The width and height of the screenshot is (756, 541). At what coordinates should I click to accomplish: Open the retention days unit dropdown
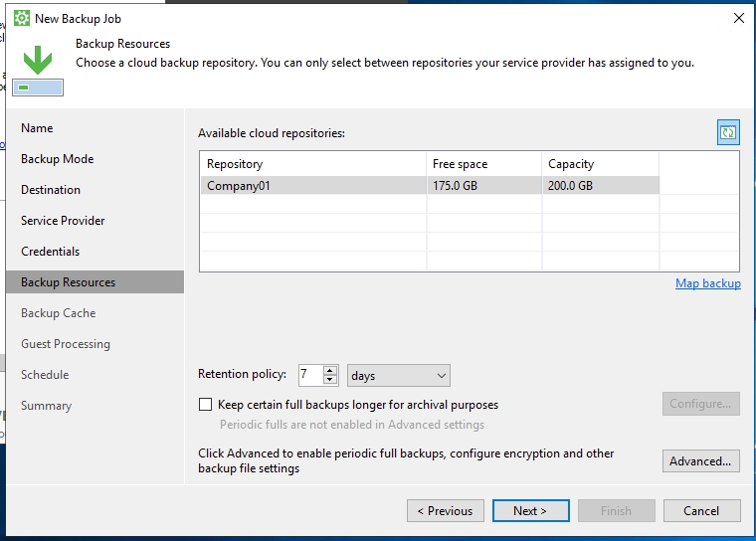(399, 375)
